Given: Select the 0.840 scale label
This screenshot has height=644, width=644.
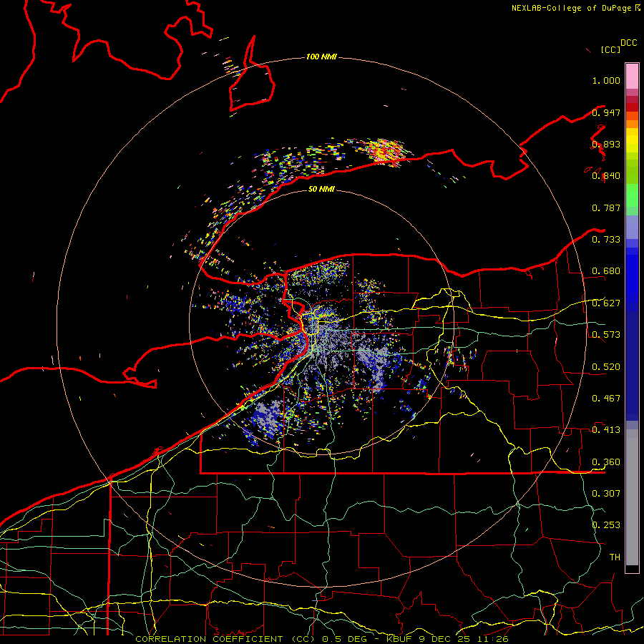Looking at the screenshot, I should (606, 176).
